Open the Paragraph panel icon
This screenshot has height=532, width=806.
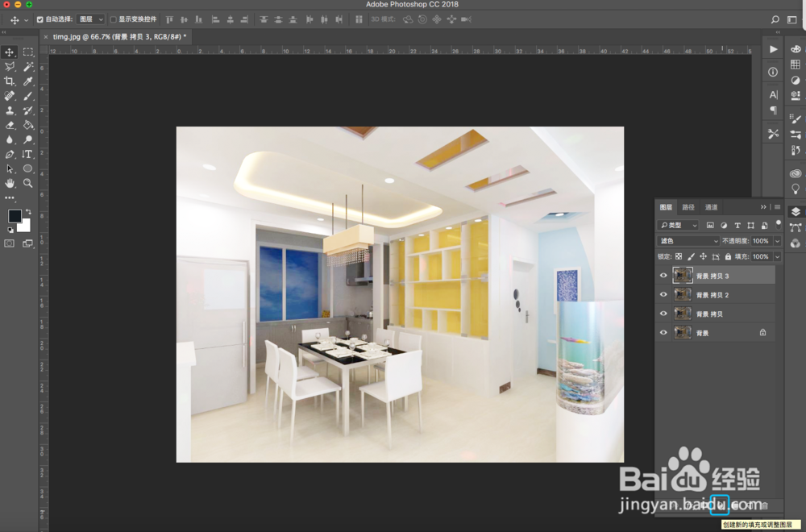773,110
